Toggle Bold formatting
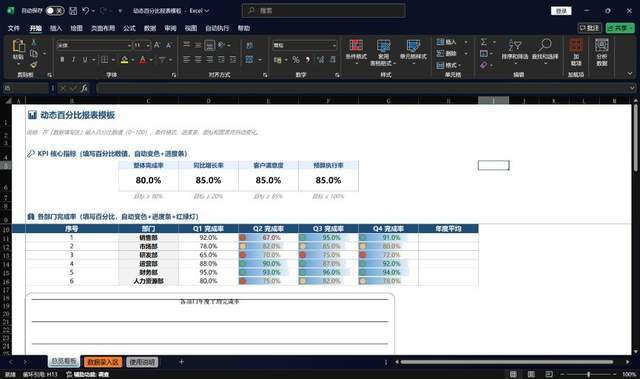This screenshot has width=640, height=379. tap(62, 60)
